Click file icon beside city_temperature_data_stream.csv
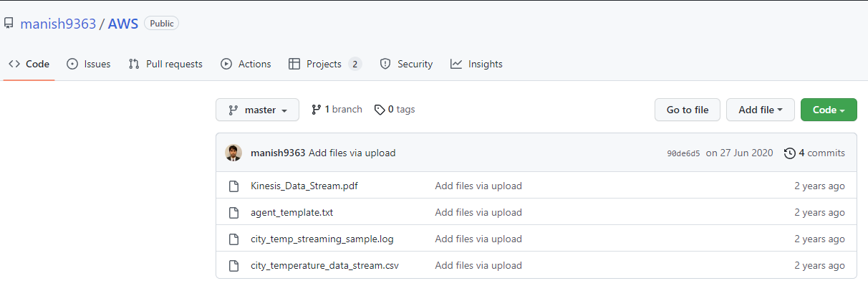The height and width of the screenshot is (301, 868). [233, 265]
